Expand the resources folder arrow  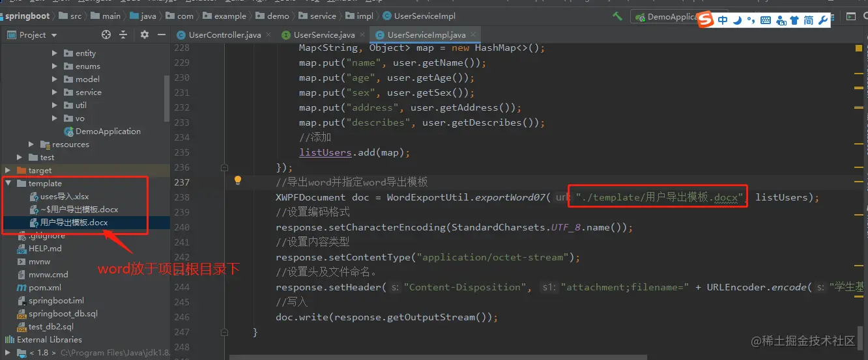31,144
